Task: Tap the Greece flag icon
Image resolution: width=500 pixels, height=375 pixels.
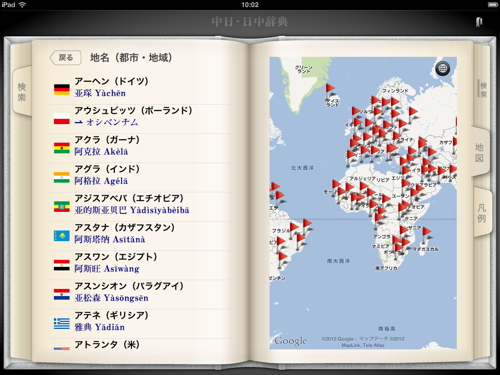Action: [x=62, y=324]
